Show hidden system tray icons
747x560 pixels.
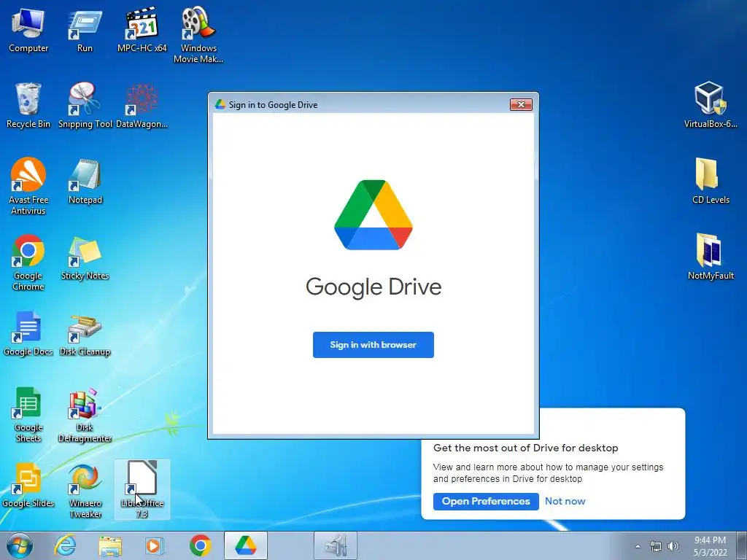[x=638, y=546]
